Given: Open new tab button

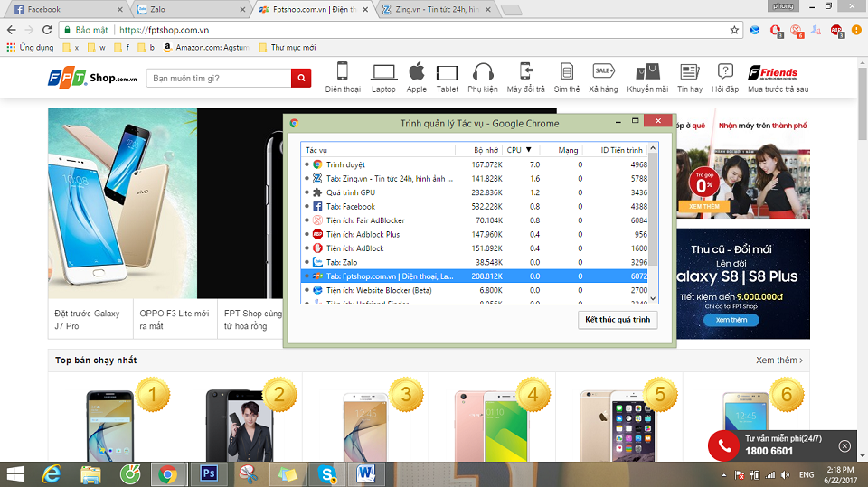Looking at the screenshot, I should click(x=511, y=9).
